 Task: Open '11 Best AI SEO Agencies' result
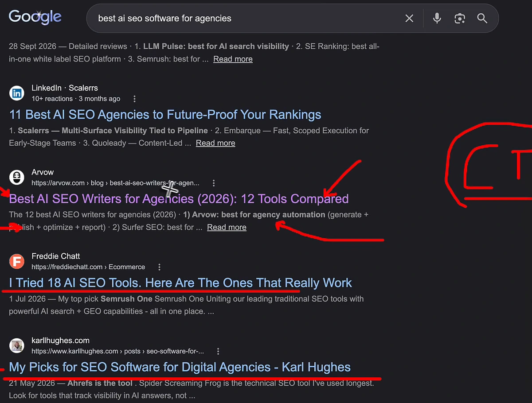coord(165,115)
